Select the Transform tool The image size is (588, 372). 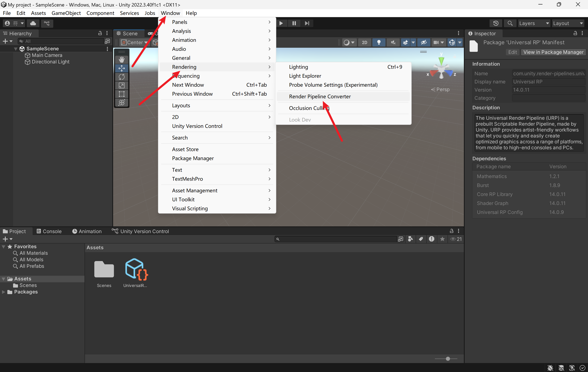point(122,102)
